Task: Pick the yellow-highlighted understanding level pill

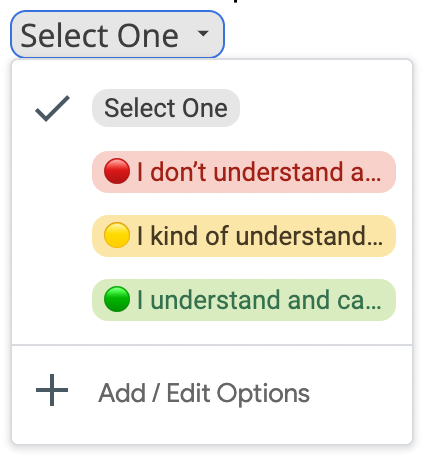Action: tap(244, 236)
